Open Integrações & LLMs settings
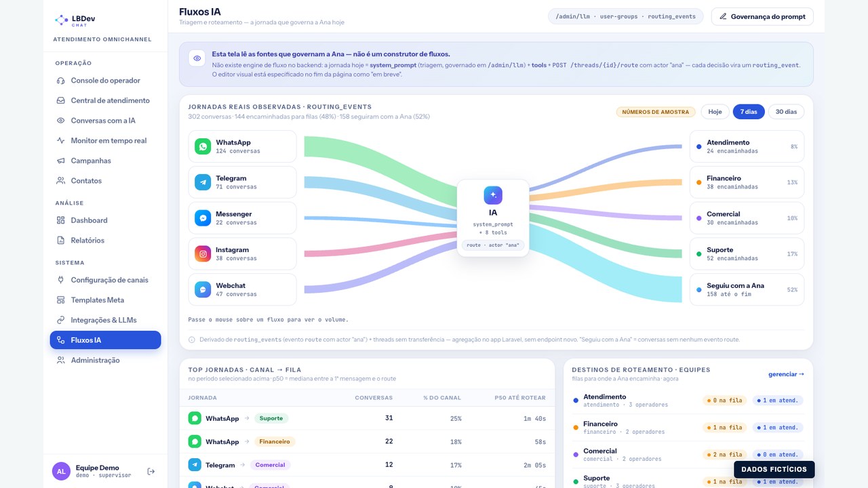The image size is (868, 488). tap(105, 320)
